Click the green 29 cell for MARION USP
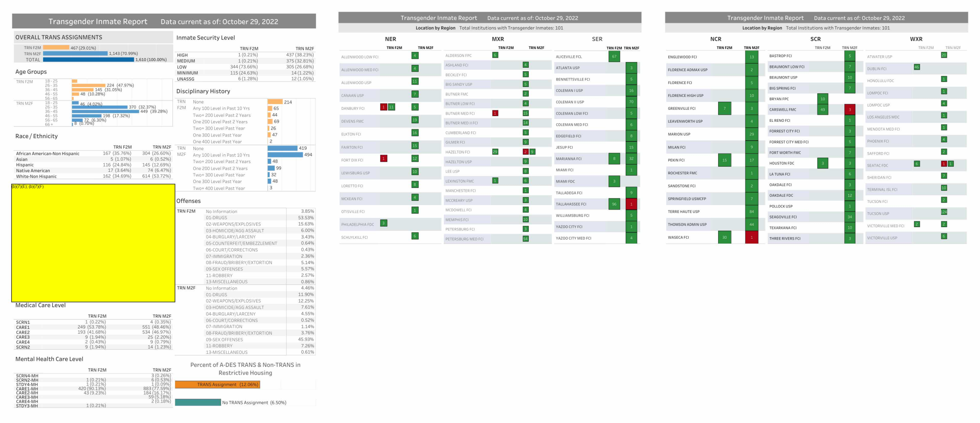Viewport: 980px width, 423px height. pos(751,134)
